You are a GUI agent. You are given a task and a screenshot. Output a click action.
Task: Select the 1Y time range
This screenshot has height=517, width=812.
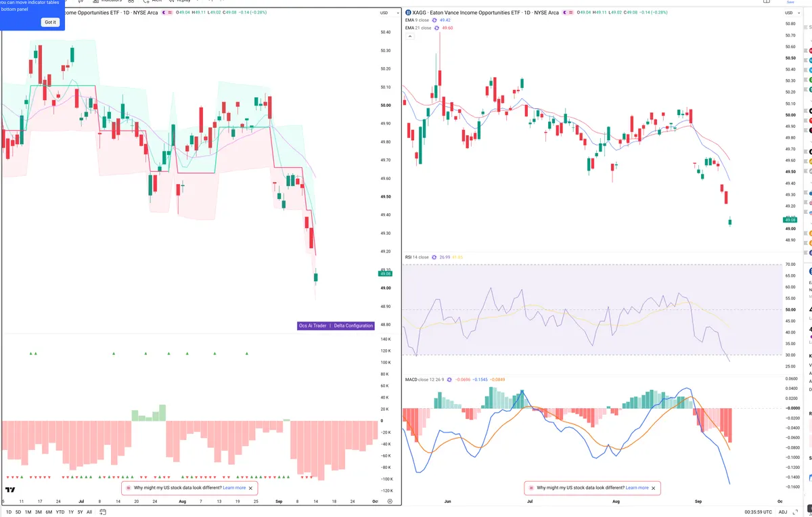[71, 512]
